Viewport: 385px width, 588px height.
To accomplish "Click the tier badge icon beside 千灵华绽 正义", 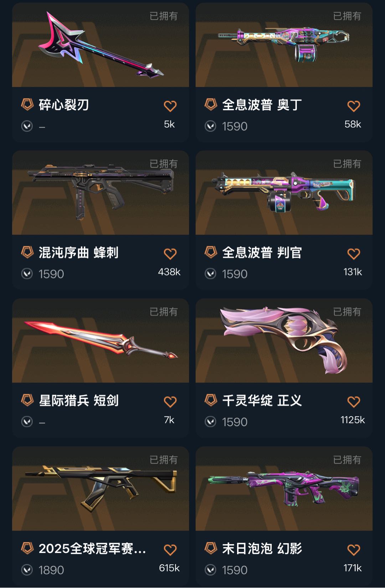I will pos(211,400).
